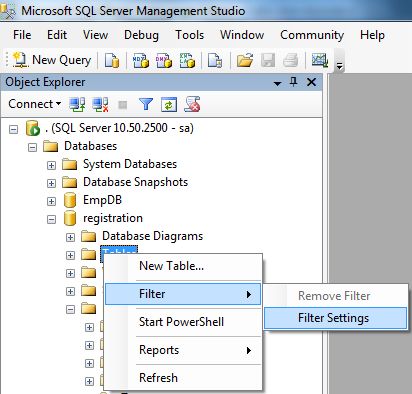Select the Database Diagrams tree item

point(152,236)
